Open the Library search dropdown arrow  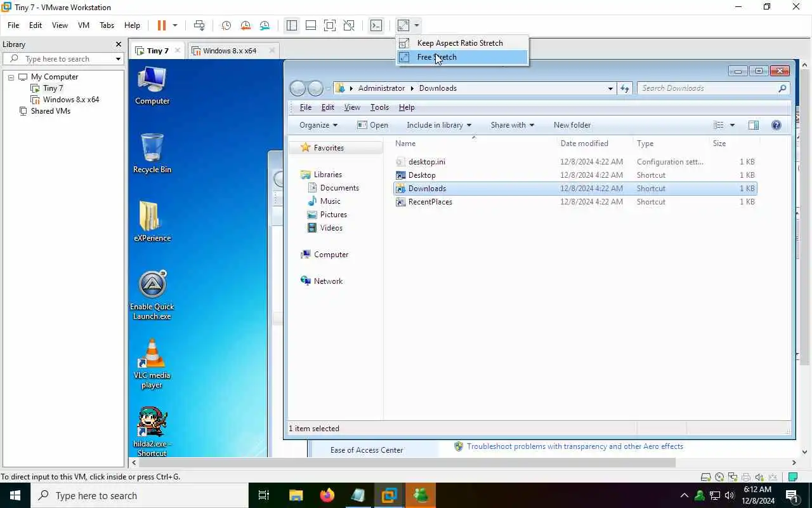click(x=118, y=59)
